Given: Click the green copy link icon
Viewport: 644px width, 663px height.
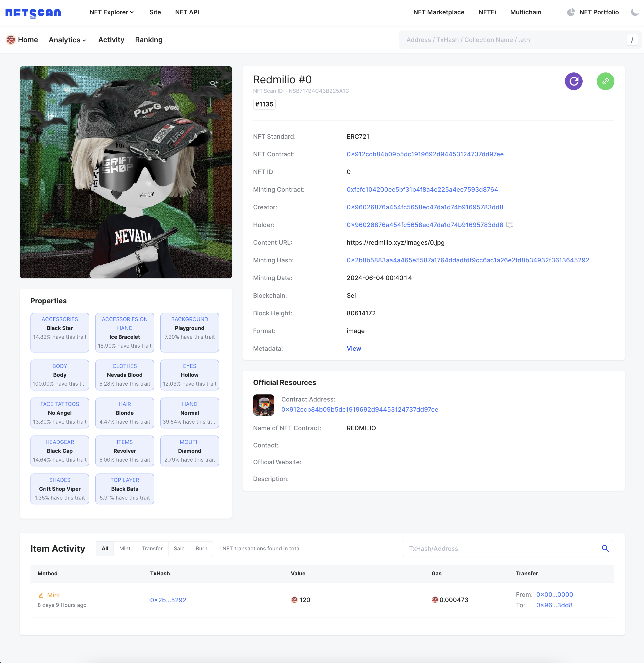Looking at the screenshot, I should tap(605, 81).
